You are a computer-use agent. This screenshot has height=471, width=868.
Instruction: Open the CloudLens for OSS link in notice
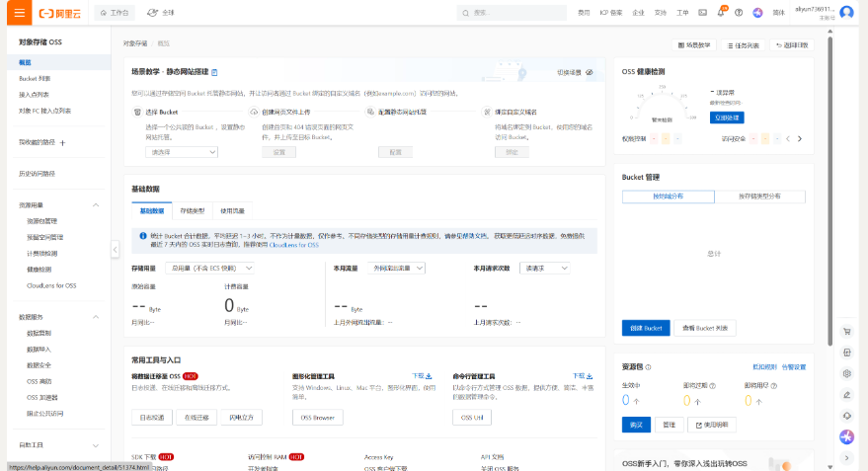pos(294,245)
